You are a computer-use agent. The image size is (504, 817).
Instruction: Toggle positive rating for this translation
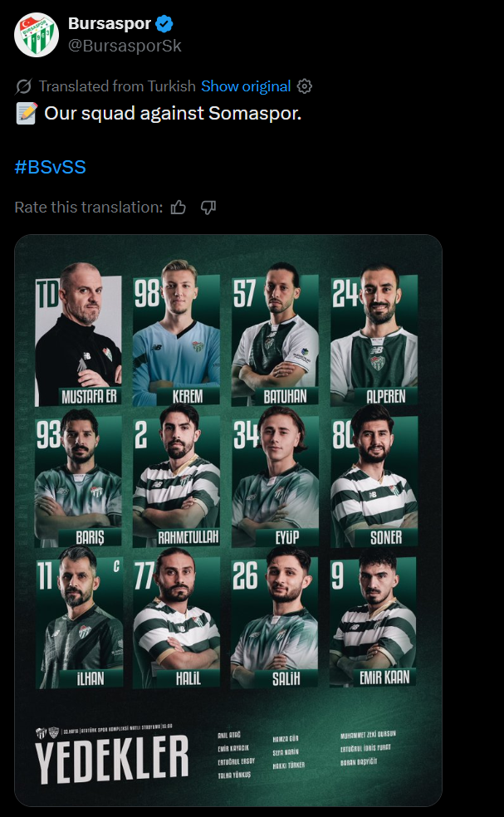178,208
